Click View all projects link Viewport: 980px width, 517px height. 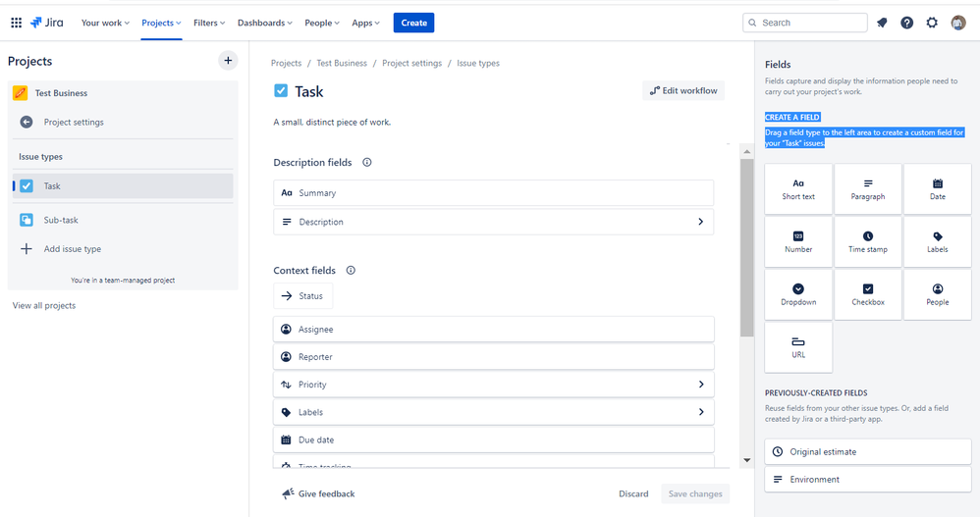(x=44, y=305)
